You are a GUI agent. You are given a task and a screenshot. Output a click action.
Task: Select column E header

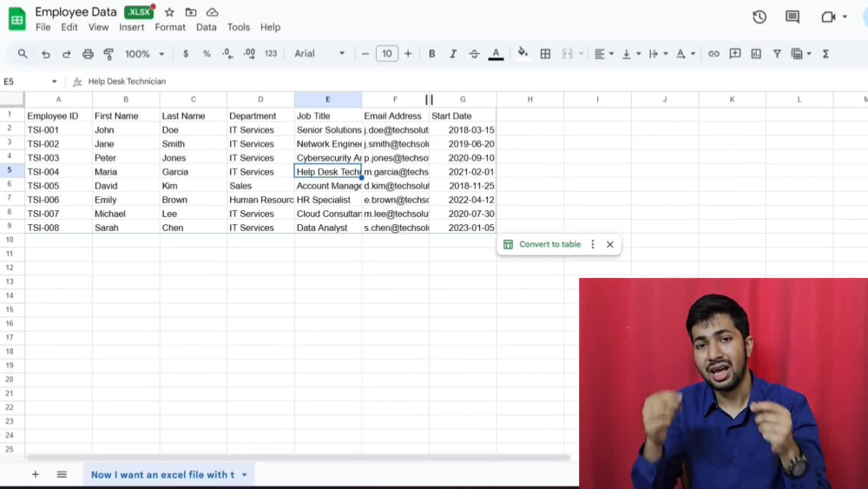pos(328,100)
